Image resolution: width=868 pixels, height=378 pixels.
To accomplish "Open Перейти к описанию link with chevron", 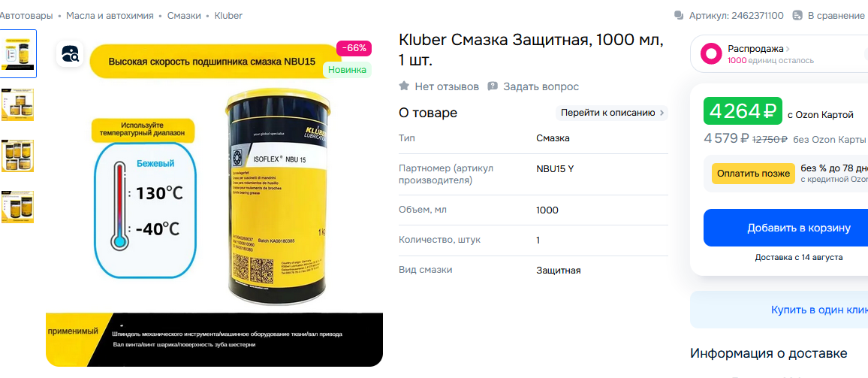I will (x=612, y=113).
